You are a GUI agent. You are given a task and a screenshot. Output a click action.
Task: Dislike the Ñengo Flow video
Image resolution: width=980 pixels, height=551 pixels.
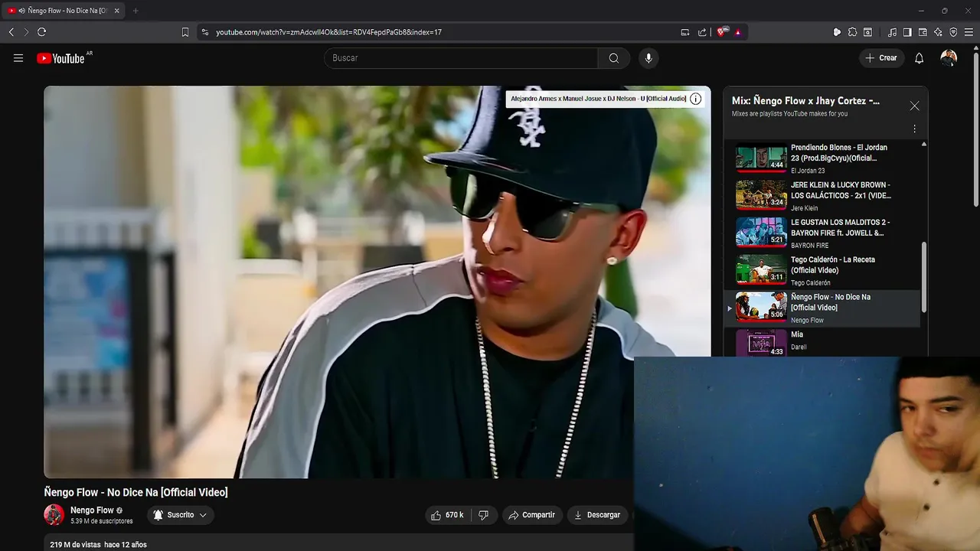point(483,515)
